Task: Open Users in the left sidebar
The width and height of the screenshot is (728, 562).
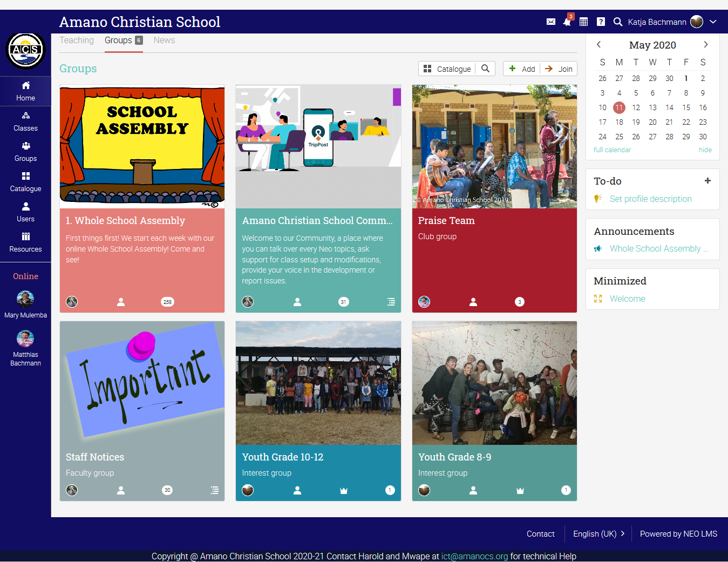Action: pos(25,212)
